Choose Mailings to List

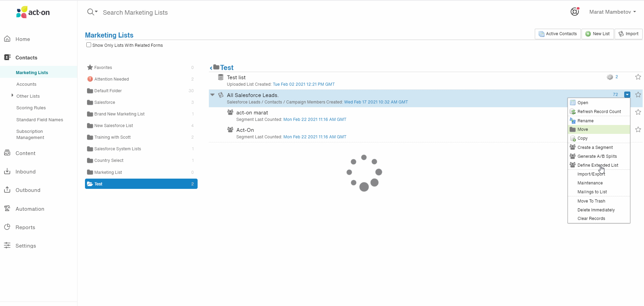point(599,192)
